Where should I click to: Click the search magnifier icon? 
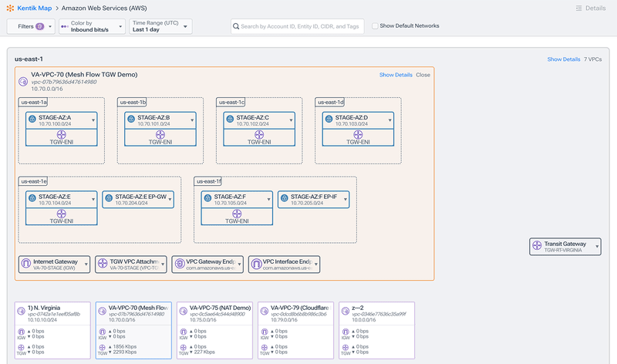236,26
